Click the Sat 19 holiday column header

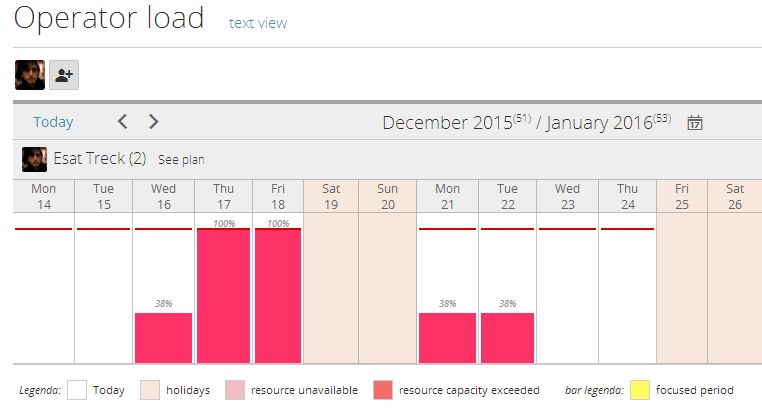coord(331,196)
